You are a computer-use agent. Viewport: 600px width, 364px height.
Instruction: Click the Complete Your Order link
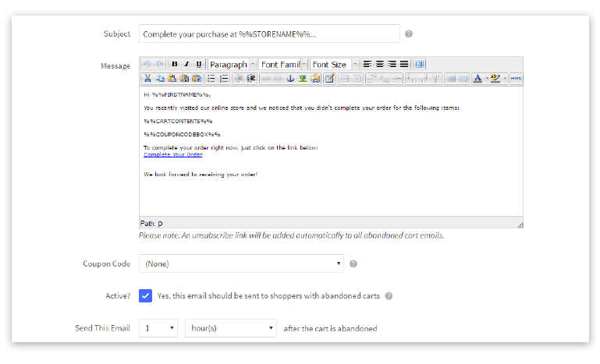(173, 154)
